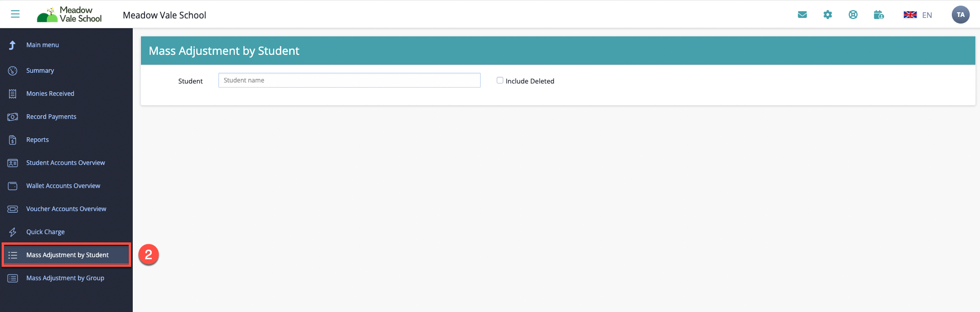
Task: Click the Summary sidebar icon
Action: point(13,71)
